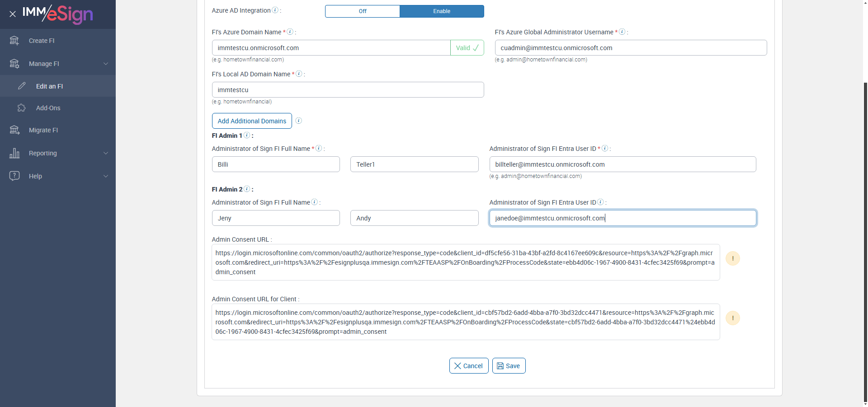Set Azure AD Integration to Enable
The width and height of the screenshot is (868, 407).
442,11
